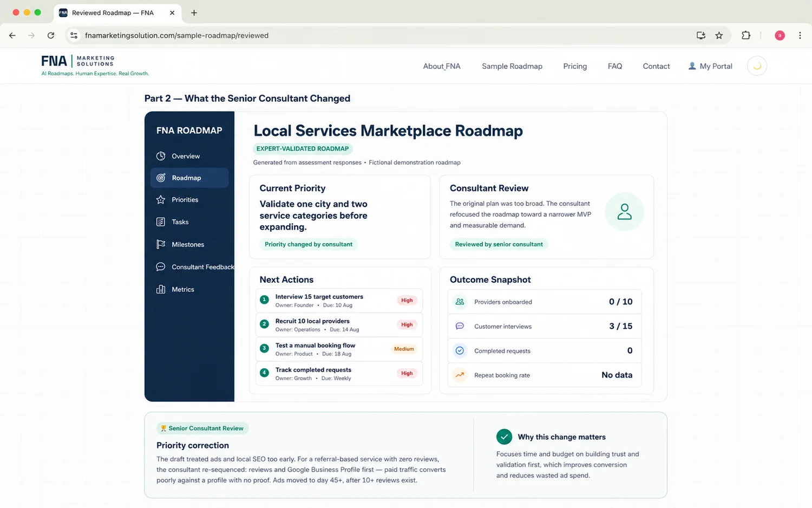
Task: Click the Medium tag on manual booking flow
Action: point(404,349)
